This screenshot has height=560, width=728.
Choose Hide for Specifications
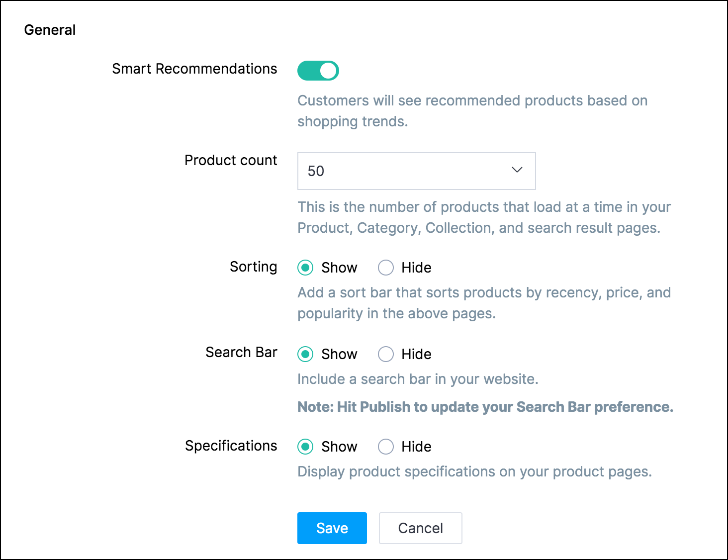click(x=386, y=447)
